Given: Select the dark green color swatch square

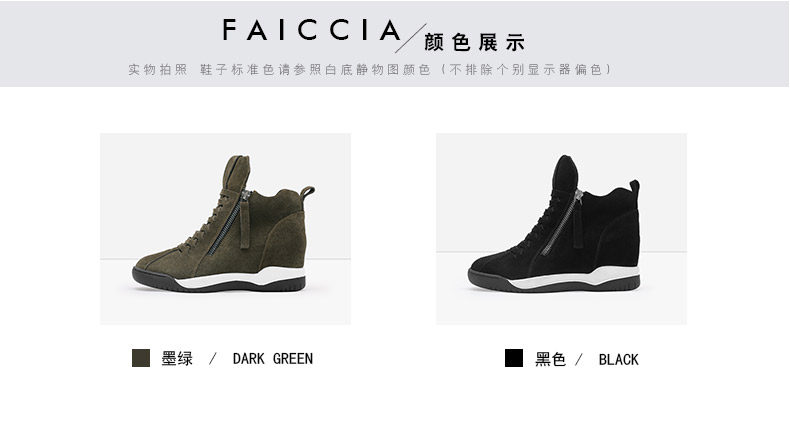Looking at the screenshot, I should [x=141, y=358].
